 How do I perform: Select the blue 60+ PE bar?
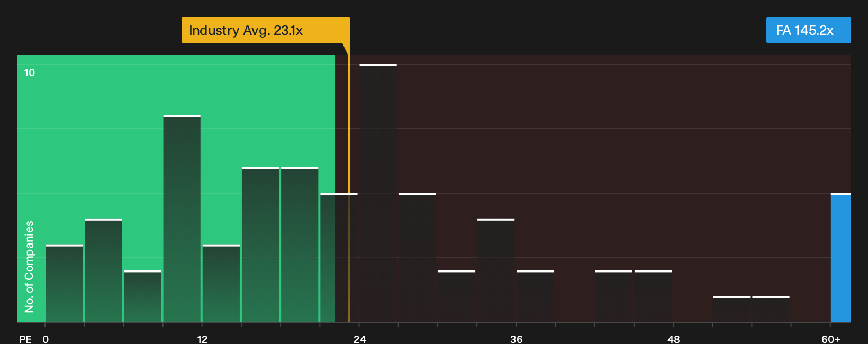click(x=840, y=257)
